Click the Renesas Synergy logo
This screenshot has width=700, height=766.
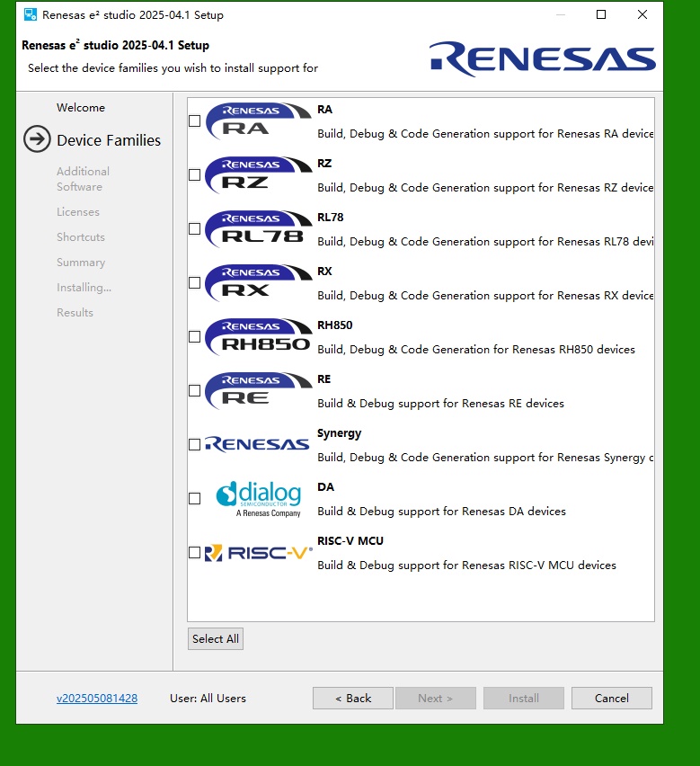pyautogui.click(x=257, y=444)
